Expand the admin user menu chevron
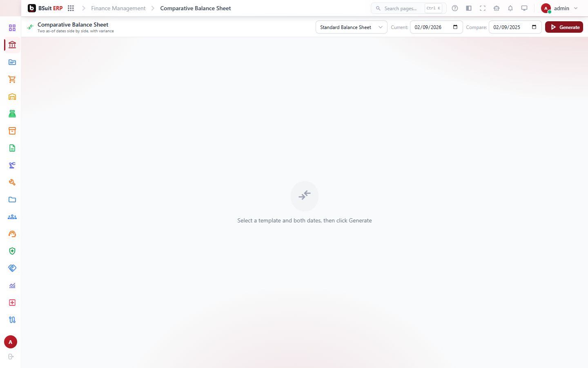Image resolution: width=588 pixels, height=368 pixels. [576, 8]
